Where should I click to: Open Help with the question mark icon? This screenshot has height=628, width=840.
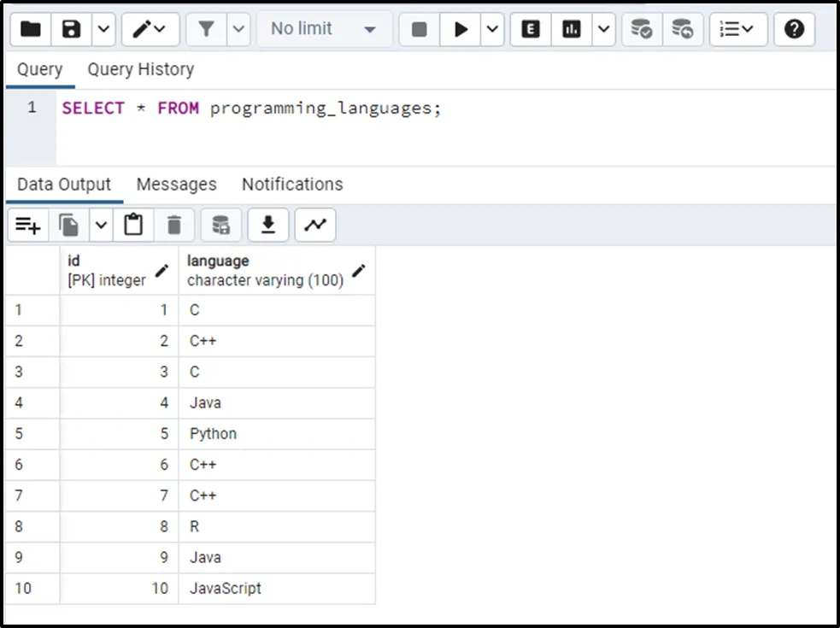[794, 29]
